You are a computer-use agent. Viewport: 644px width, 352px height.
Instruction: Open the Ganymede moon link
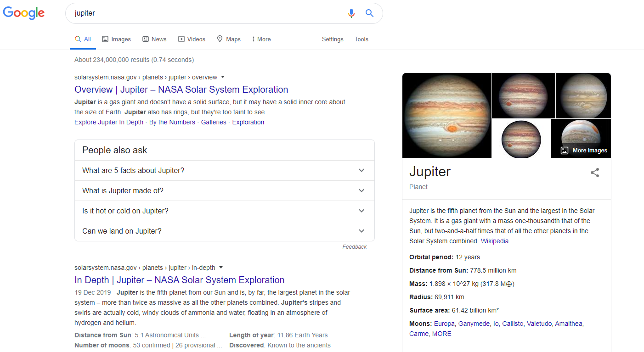click(474, 324)
